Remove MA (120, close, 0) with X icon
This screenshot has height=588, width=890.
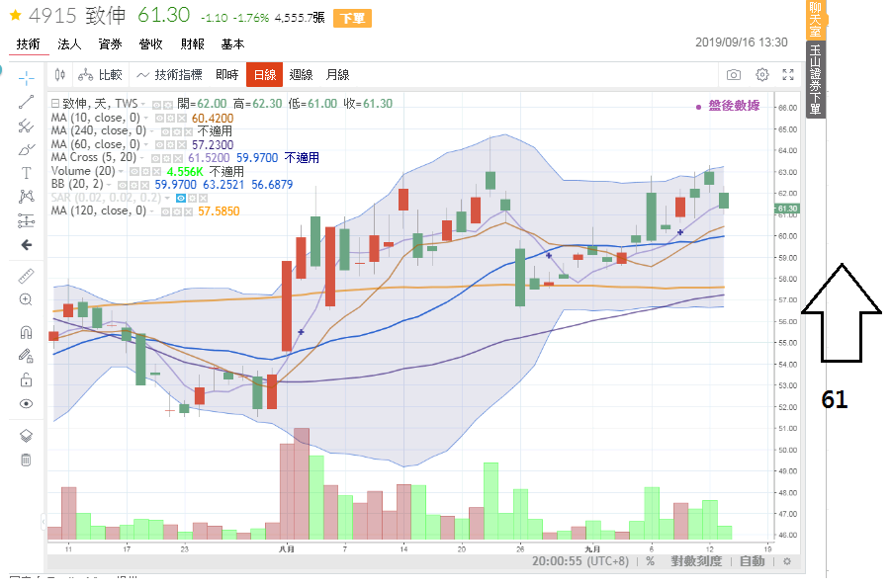point(187,211)
